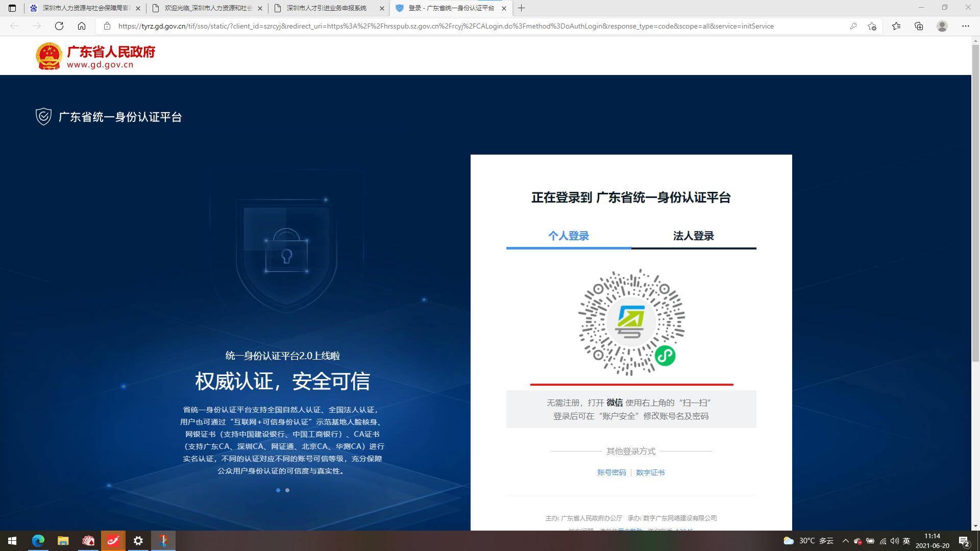The height and width of the screenshot is (551, 980).
Task: Click the browser home icon
Action: [82, 26]
